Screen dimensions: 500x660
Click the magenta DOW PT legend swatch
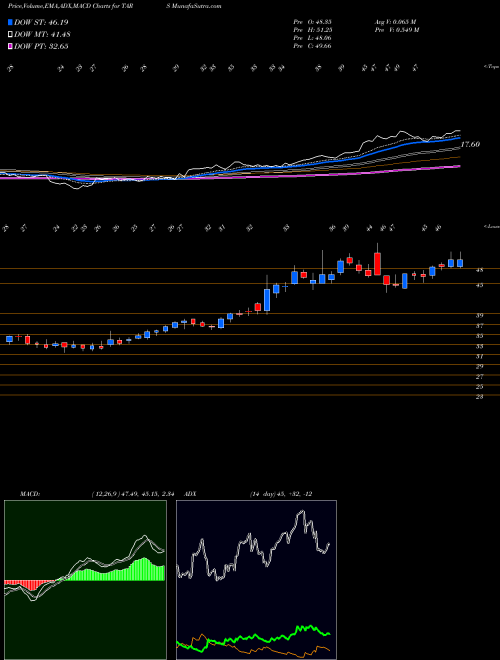[11, 46]
